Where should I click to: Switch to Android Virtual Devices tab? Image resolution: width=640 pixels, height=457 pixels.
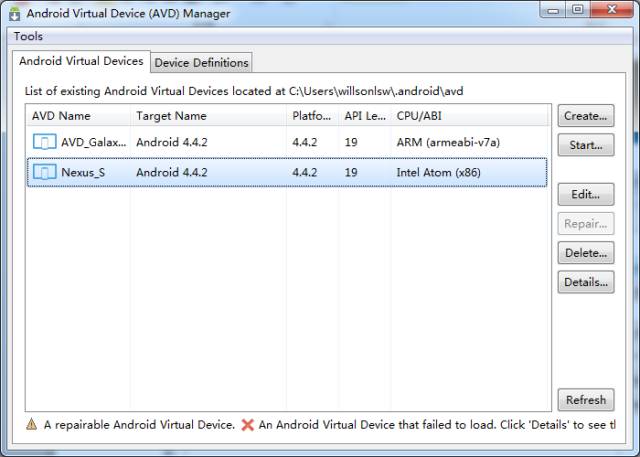click(x=81, y=61)
